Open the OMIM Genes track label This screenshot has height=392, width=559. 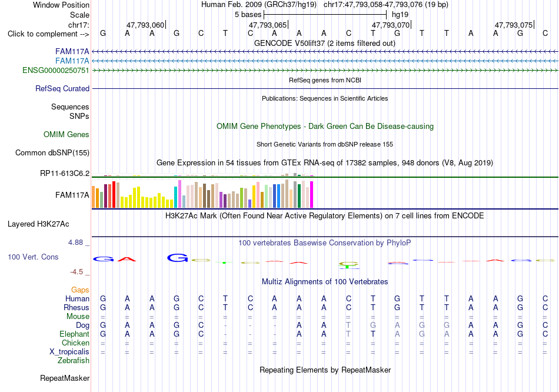[x=66, y=134]
